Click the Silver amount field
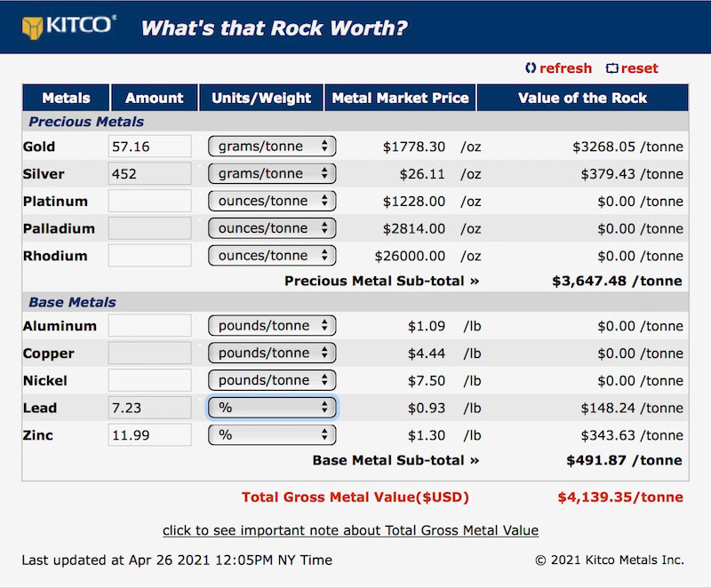711x588 pixels. 149,173
